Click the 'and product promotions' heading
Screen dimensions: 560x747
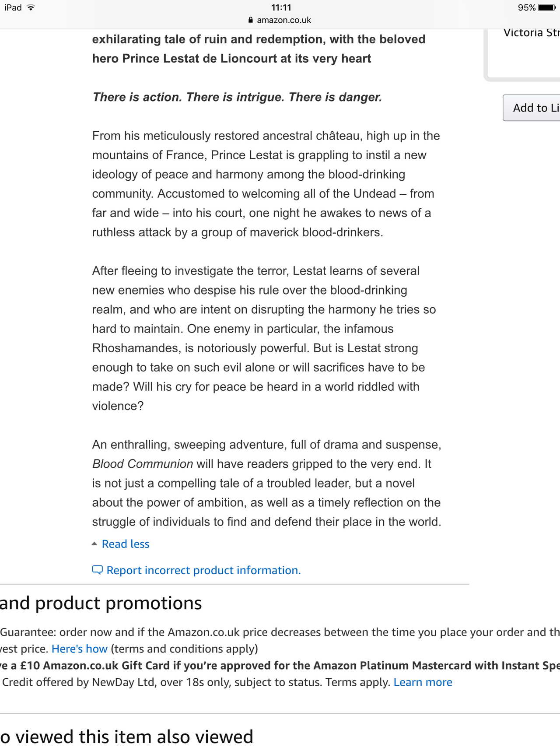click(x=101, y=603)
